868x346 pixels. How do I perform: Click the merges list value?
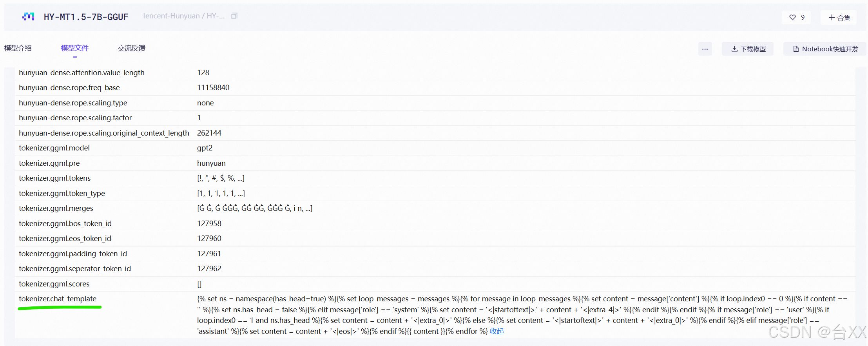point(255,208)
